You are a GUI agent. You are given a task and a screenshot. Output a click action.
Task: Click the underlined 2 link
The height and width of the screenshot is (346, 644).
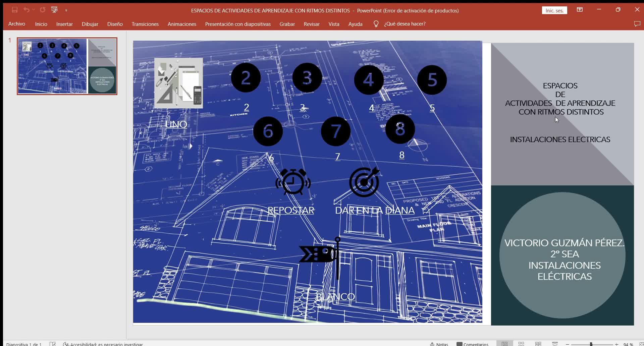point(247,107)
